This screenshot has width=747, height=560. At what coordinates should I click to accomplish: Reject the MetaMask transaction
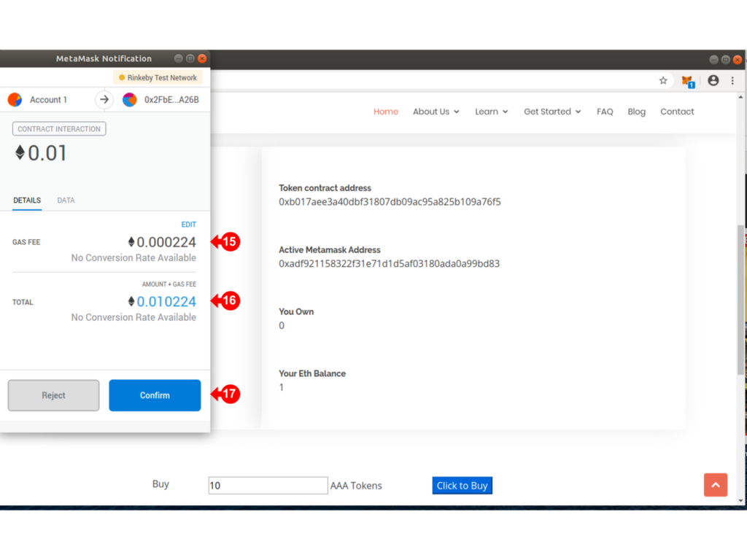click(x=53, y=395)
